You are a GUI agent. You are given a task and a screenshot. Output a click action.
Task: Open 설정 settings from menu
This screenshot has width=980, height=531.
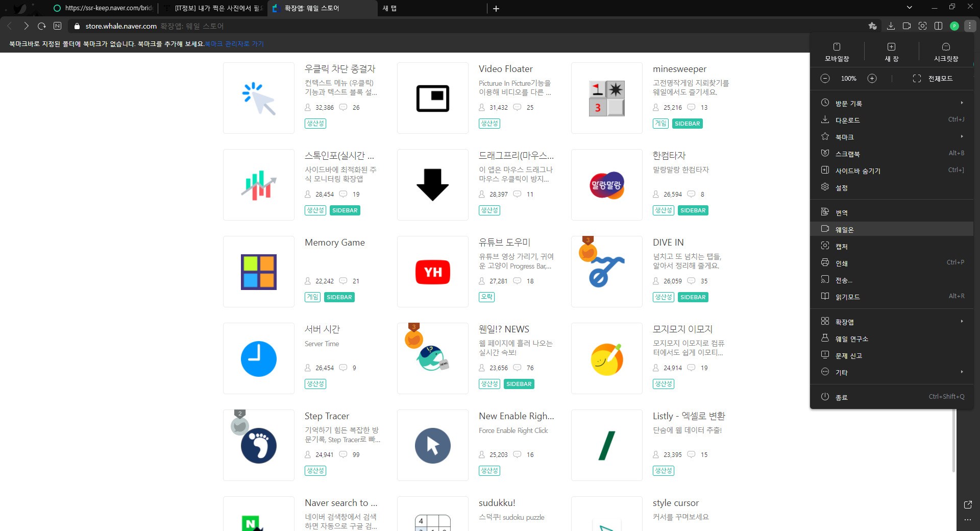892,187
